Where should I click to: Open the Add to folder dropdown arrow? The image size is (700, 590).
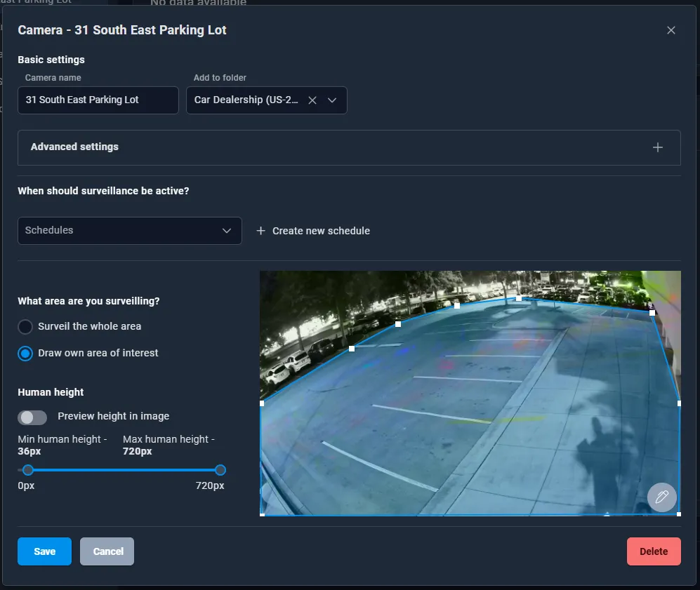click(331, 100)
